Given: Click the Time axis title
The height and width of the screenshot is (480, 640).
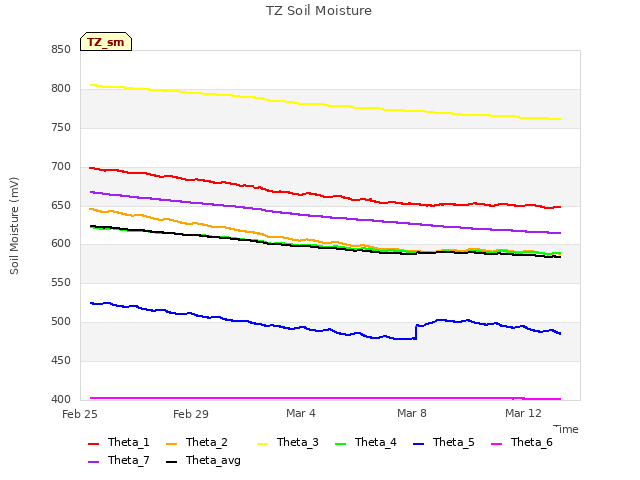Looking at the screenshot, I should coord(566,429).
